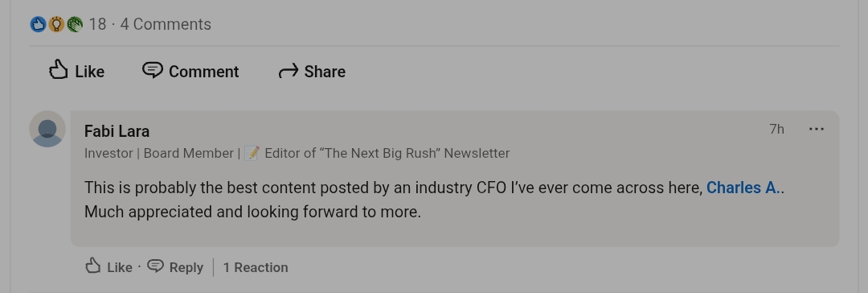Click the thumbs-up icon under Fabi's comment

tap(93, 266)
